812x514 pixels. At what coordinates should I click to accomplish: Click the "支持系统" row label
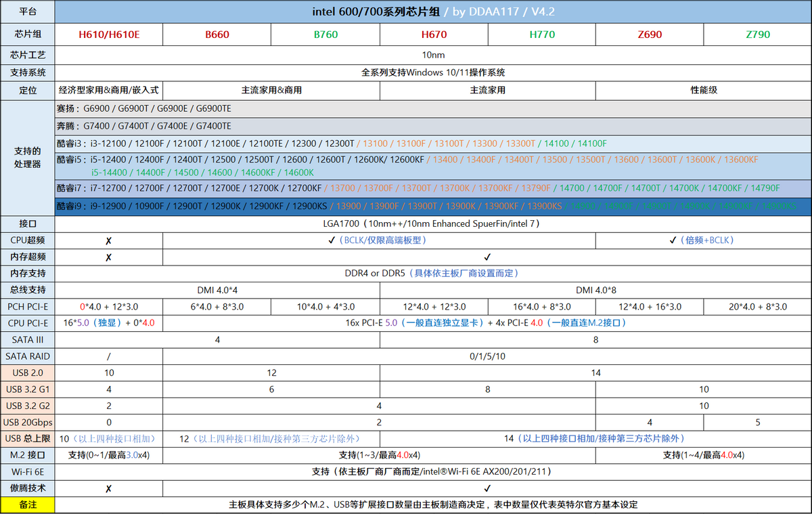tap(28, 72)
